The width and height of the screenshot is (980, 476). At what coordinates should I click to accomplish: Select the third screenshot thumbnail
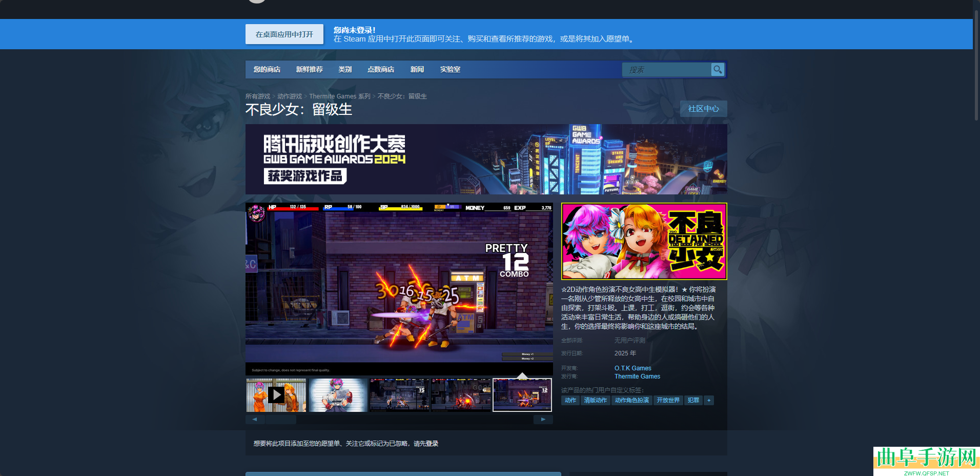[399, 395]
